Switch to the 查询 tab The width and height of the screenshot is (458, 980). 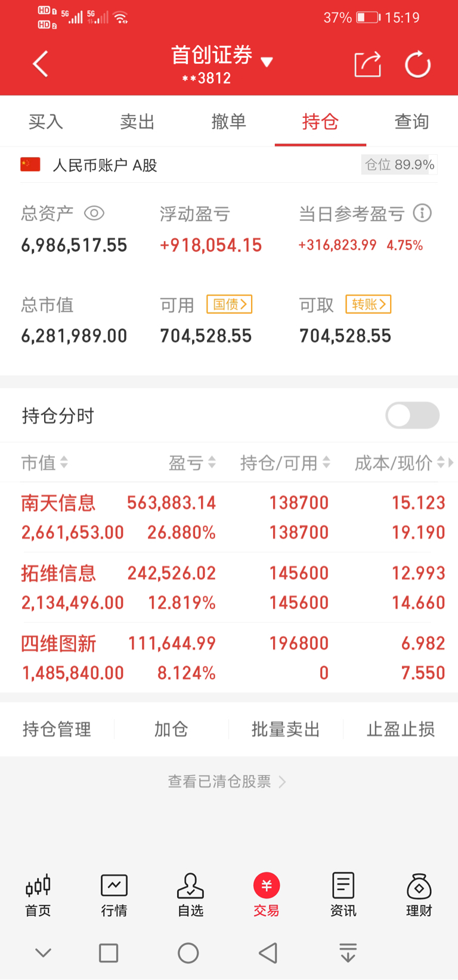click(x=411, y=121)
